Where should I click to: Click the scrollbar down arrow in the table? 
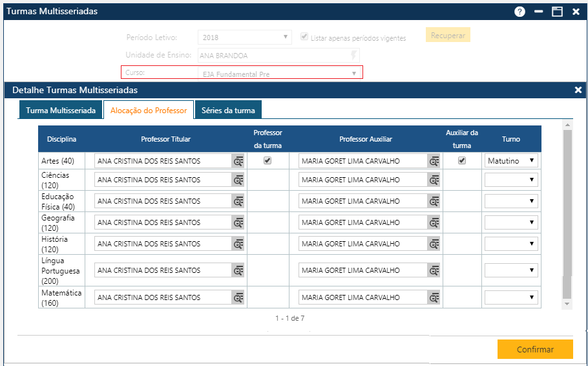pyautogui.click(x=567, y=303)
